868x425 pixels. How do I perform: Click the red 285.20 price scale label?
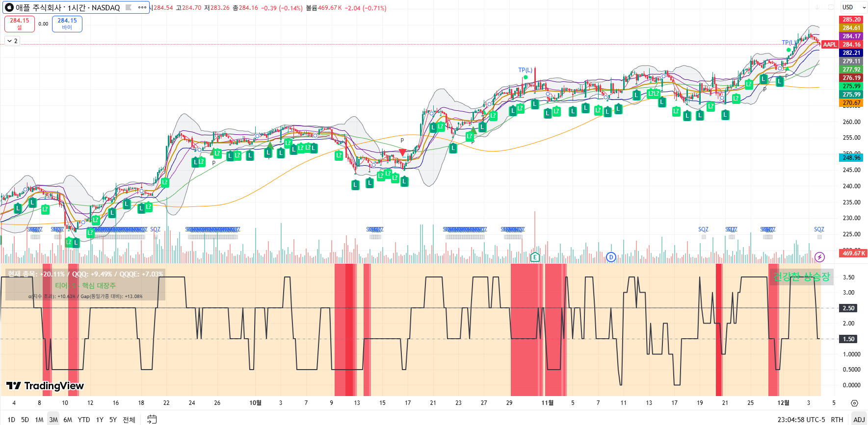pyautogui.click(x=851, y=20)
